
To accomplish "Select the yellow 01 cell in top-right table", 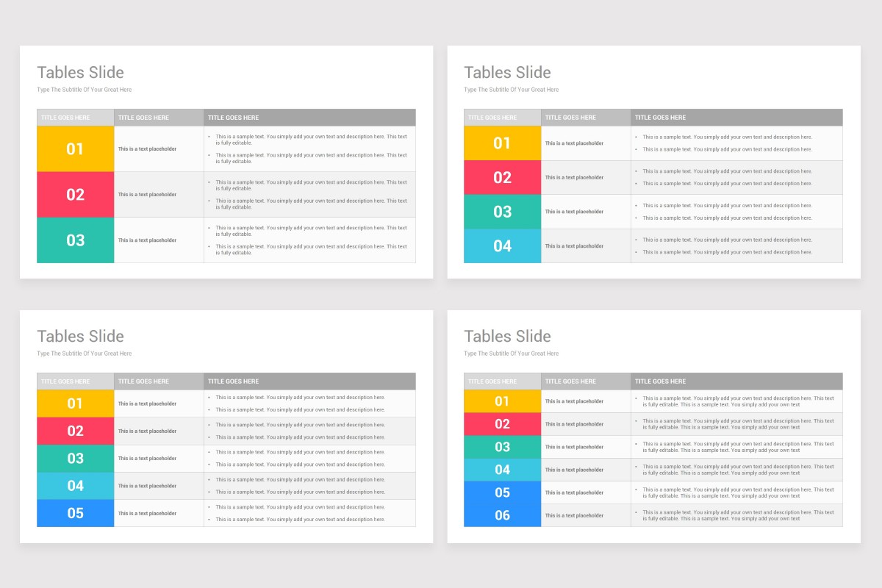I will click(501, 143).
